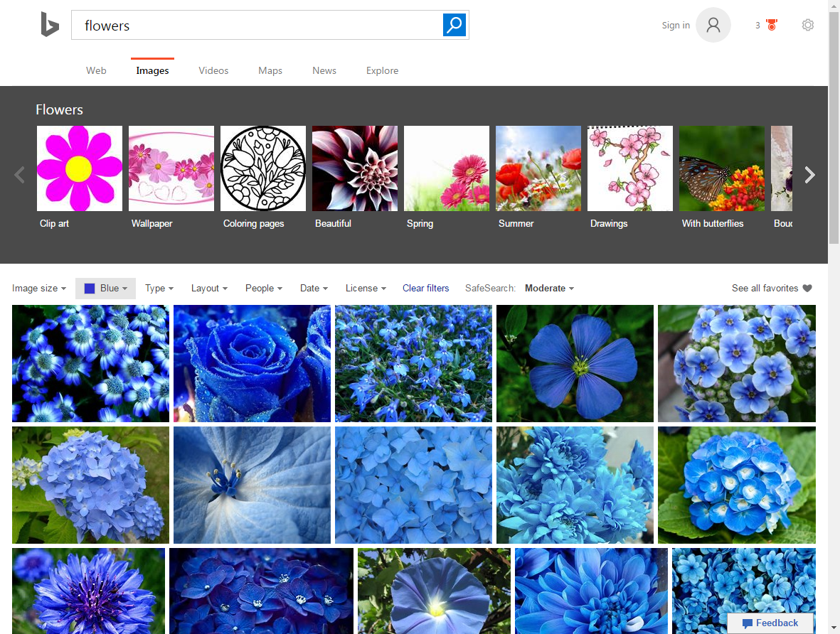Click the Sign in link
Image resolution: width=840 pixels, height=634 pixels.
675,25
